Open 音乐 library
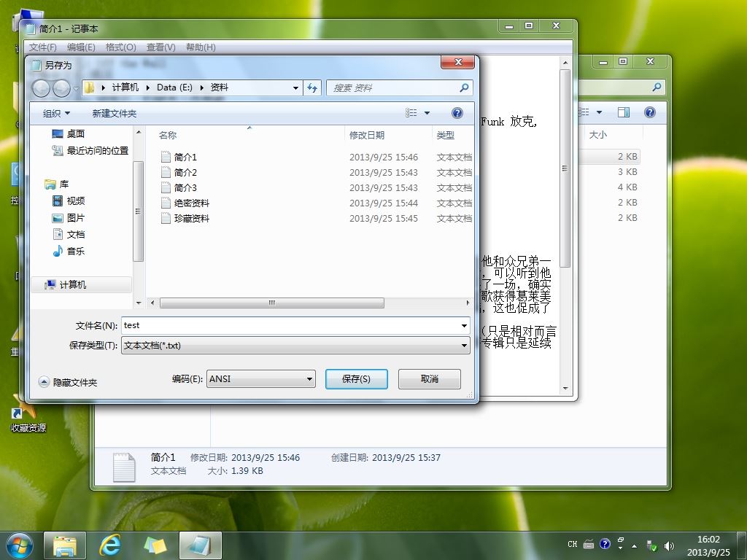Screen dimensions: 747x560 point(68,251)
